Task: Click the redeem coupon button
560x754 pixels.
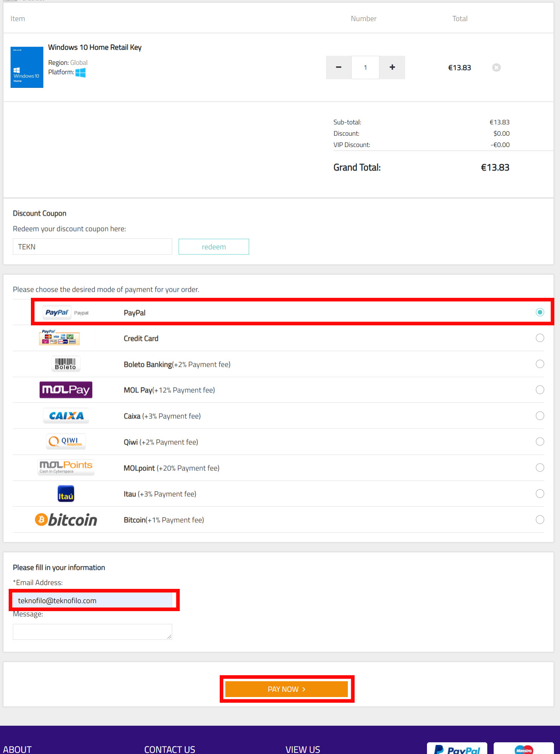Action: (214, 247)
